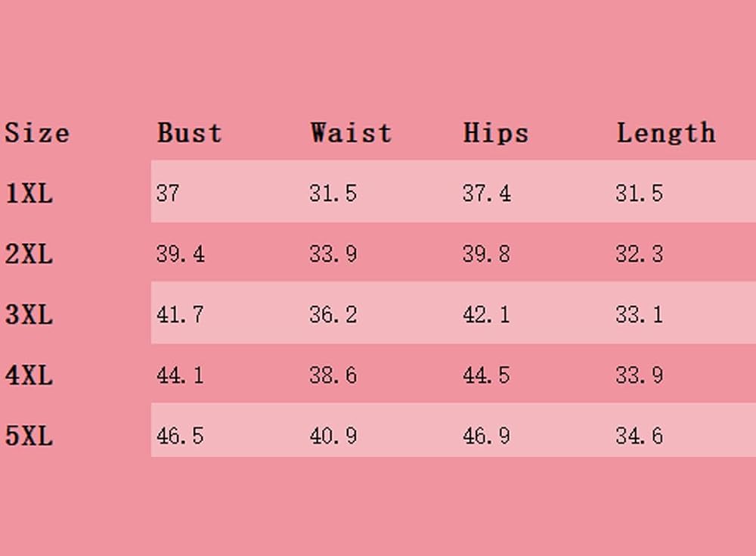The image size is (756, 556).
Task: Click the 5XL length value 34.6
Action: 640,436
